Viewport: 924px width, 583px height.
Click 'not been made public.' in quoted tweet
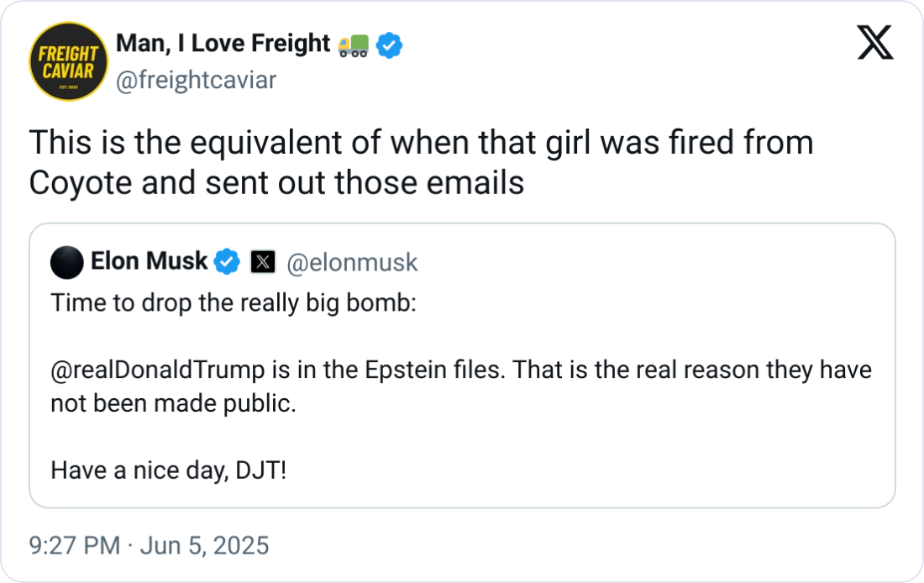(173, 403)
